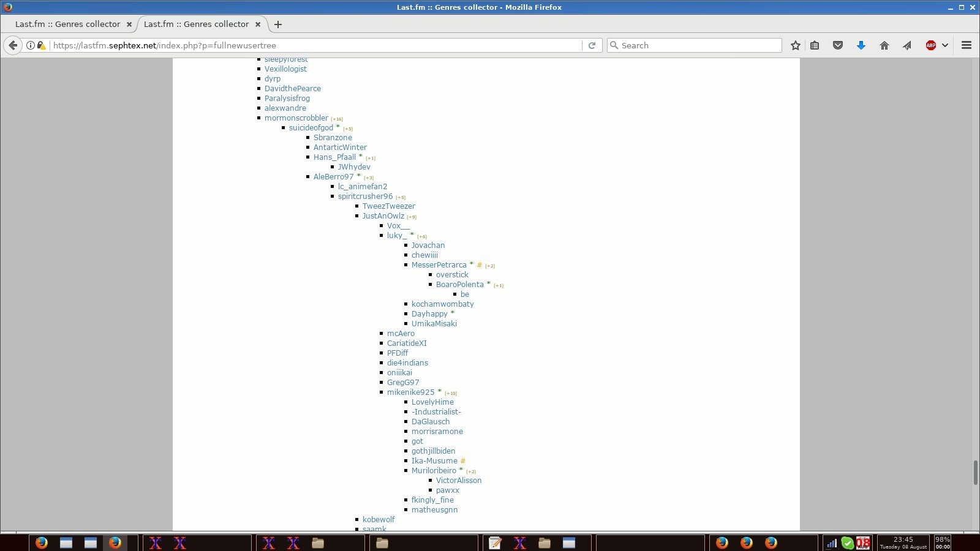Click the JustAnOwlz tree entry
This screenshot has width=980, height=551.
tap(383, 216)
